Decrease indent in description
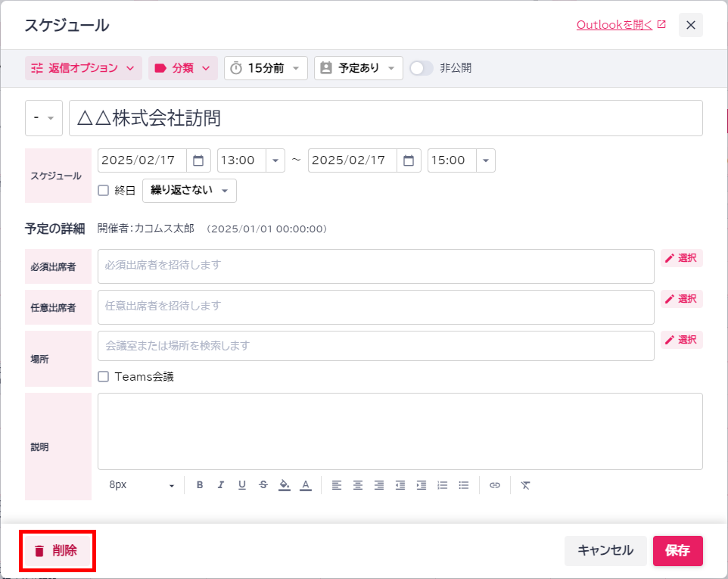 pos(400,484)
